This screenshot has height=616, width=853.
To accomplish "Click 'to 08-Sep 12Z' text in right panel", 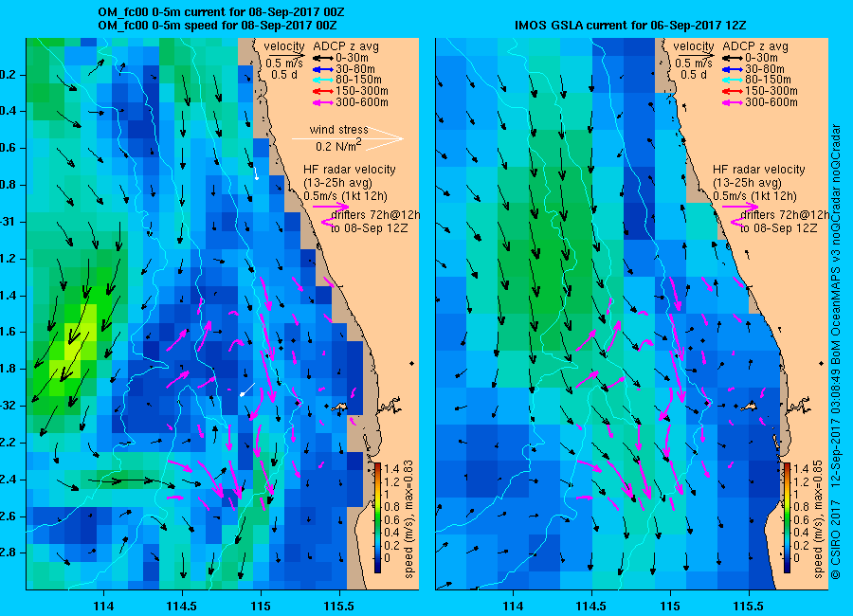I will click(x=778, y=228).
